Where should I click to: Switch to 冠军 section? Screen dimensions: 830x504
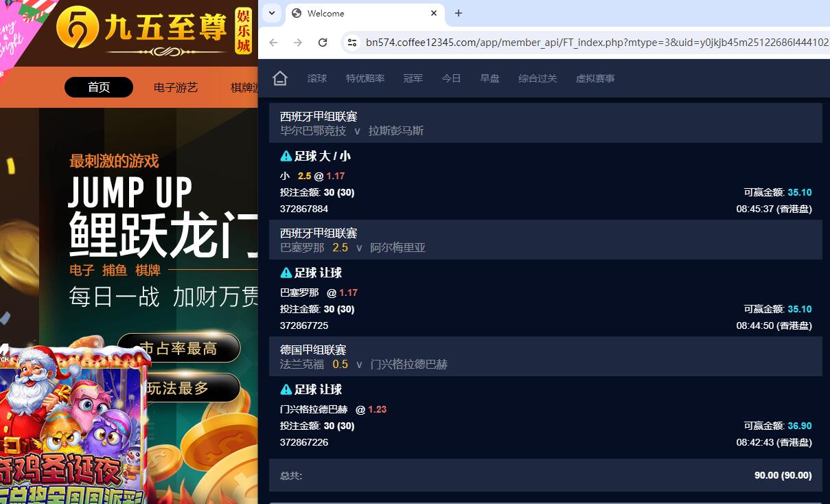coord(413,78)
